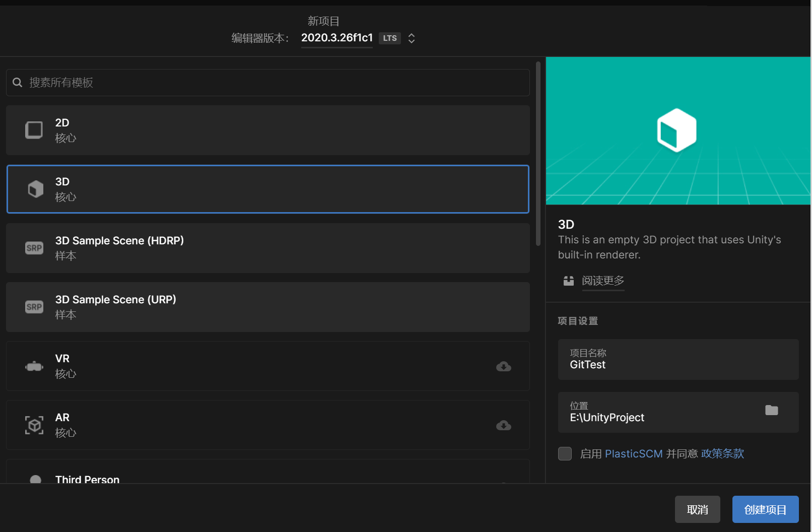Image resolution: width=812 pixels, height=532 pixels.
Task: Click the template list scrollbar
Action: click(x=538, y=154)
